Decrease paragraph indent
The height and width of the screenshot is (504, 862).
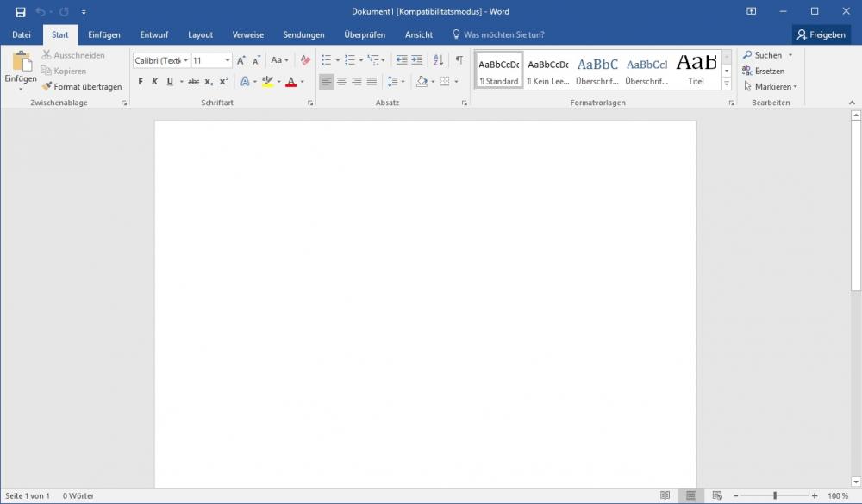[x=402, y=60]
